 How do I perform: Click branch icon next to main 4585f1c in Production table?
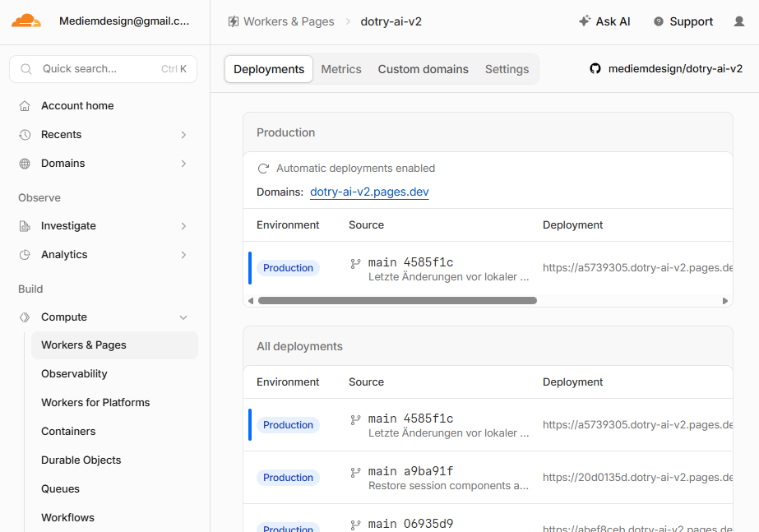(x=355, y=263)
